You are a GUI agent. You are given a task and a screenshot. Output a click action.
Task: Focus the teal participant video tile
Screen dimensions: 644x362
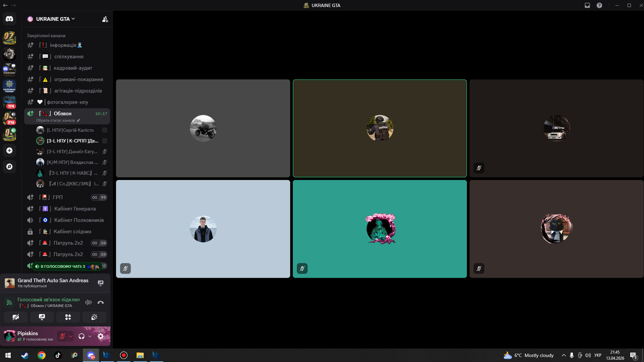click(380, 229)
